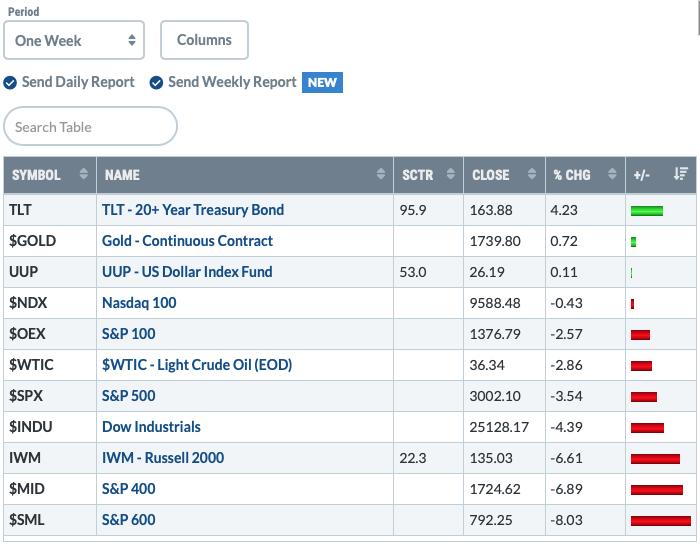The height and width of the screenshot is (545, 700).
Task: Open IWM - Russell 2000 link
Action: tap(163, 458)
